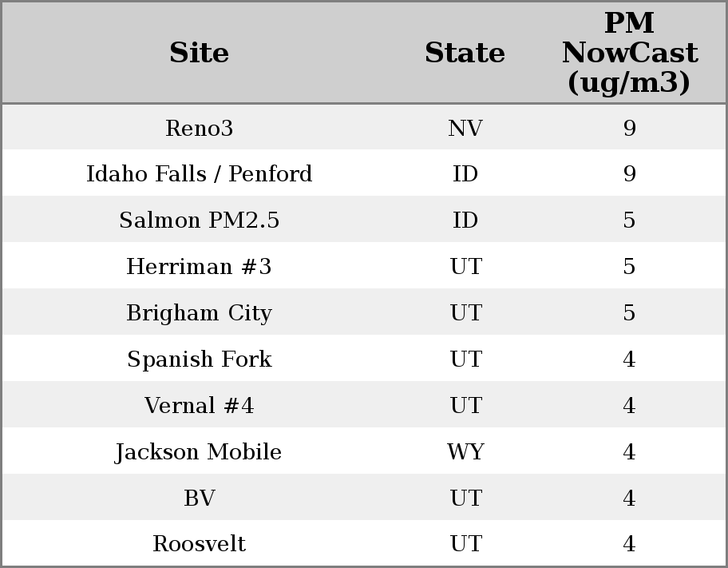Select the Salmon PM2.5 site cell

point(199,220)
